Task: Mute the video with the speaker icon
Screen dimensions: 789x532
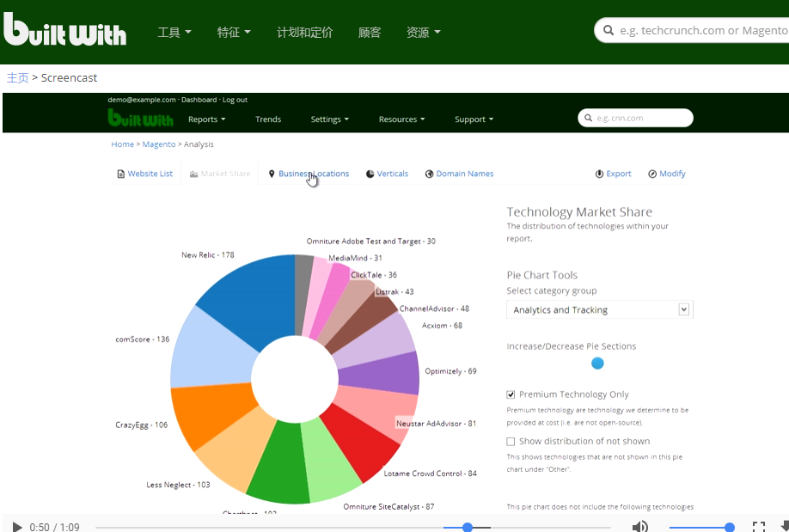Action: tap(639, 527)
